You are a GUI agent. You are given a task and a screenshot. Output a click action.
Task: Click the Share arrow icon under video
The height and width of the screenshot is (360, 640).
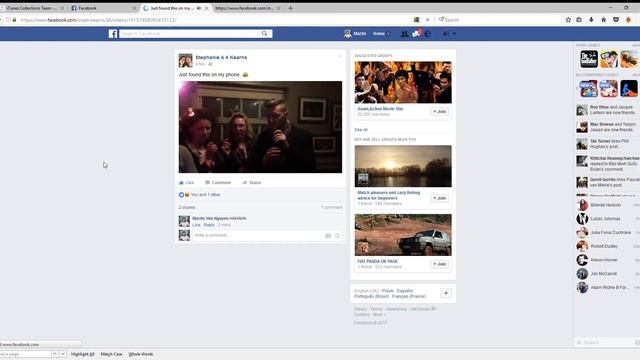click(x=244, y=182)
